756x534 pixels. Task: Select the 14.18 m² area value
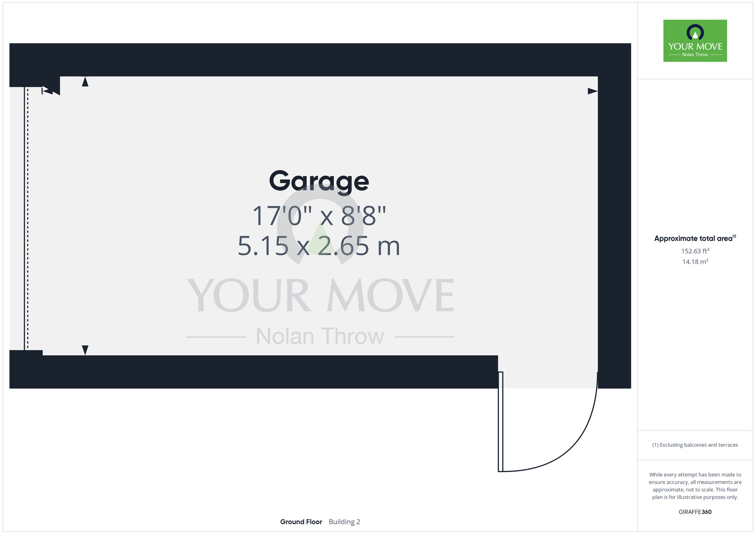coord(695,261)
